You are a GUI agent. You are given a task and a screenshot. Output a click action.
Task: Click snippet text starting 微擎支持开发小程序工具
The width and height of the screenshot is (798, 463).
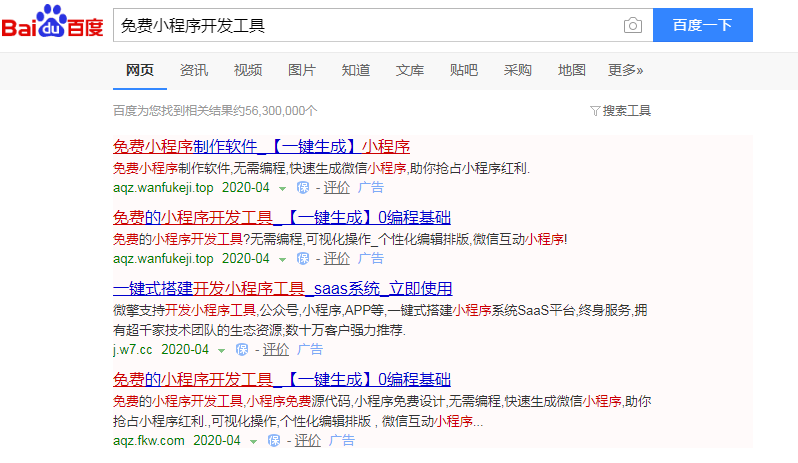[x=380, y=320]
